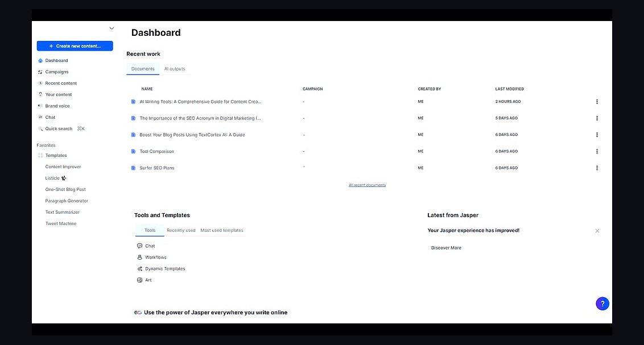This screenshot has height=345, width=644.
Task: Click the Your content icon
Action: coord(40,94)
